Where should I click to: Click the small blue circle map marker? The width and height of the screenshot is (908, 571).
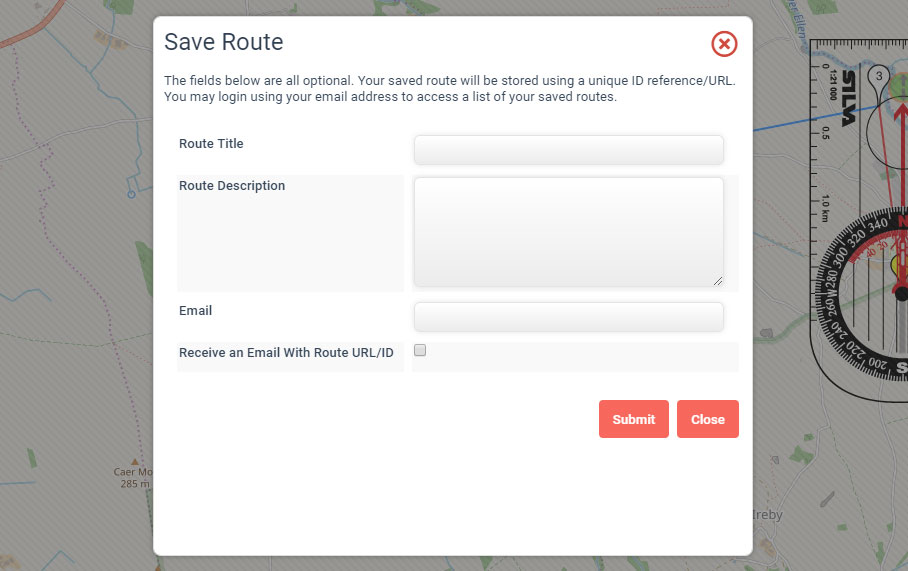[x=131, y=195]
